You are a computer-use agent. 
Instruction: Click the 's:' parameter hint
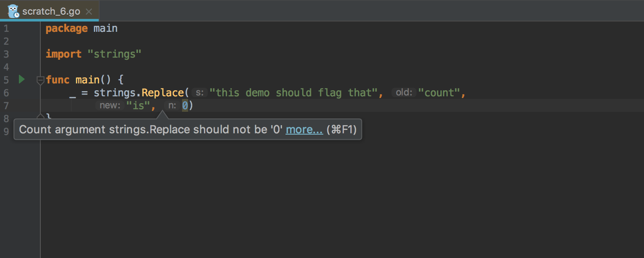(199, 92)
